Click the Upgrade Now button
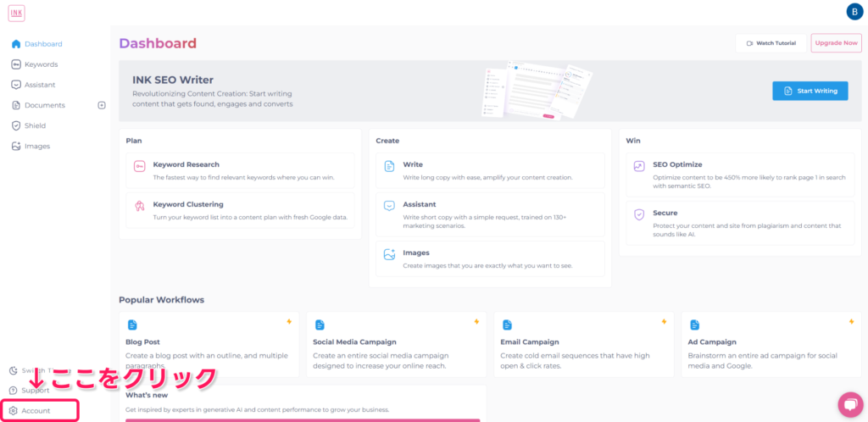The width and height of the screenshot is (868, 422). 837,43
